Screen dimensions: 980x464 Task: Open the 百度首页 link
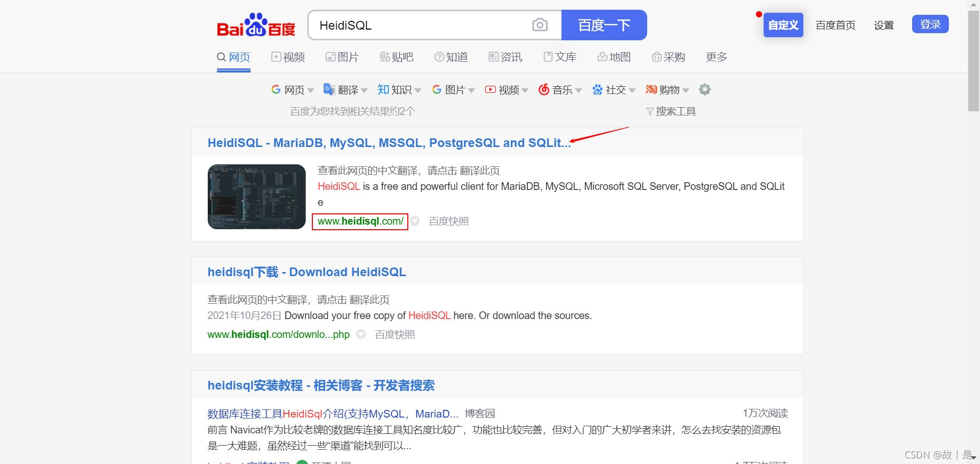click(836, 25)
